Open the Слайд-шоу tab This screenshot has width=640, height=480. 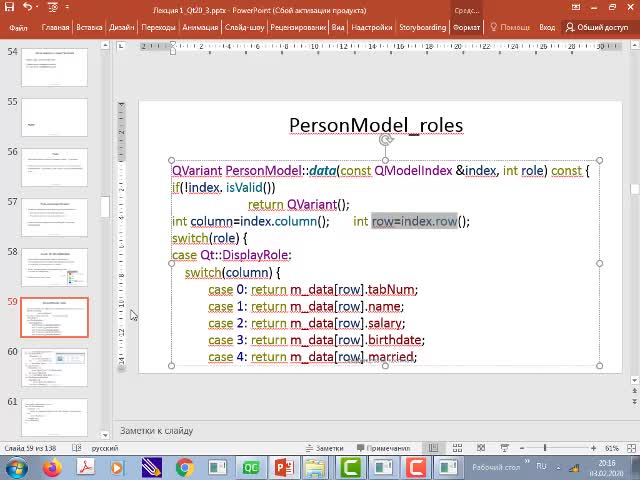[x=244, y=27]
